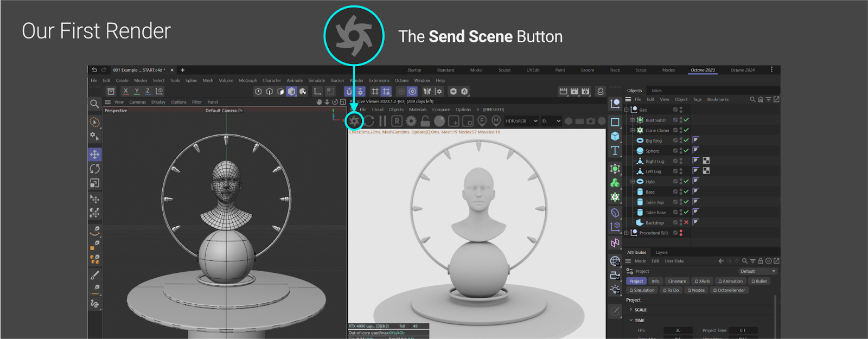Open the HDR/sRGB color space dropdown

521,121
